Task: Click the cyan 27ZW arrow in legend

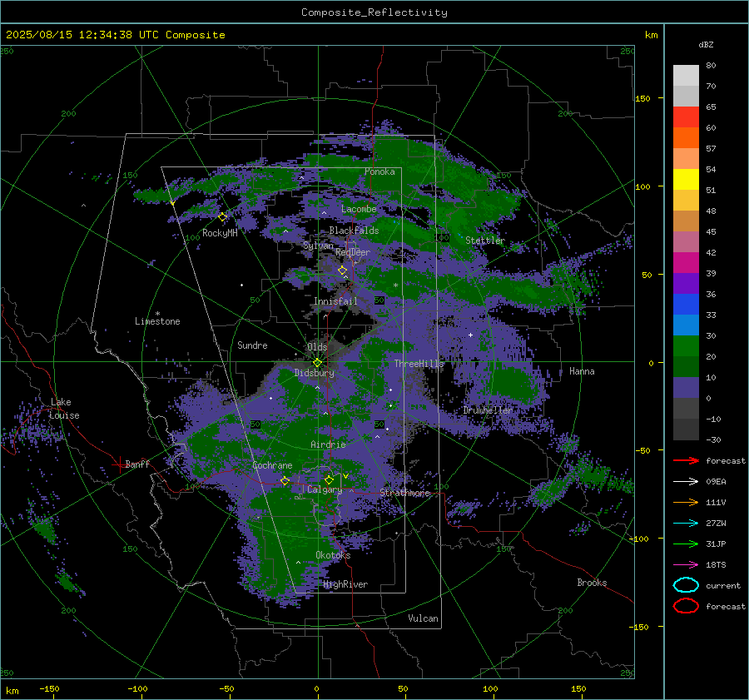Action: [x=686, y=524]
